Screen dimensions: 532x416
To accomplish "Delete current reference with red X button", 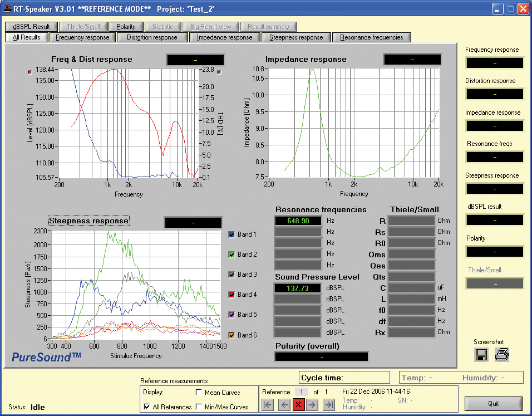I will [299, 405].
